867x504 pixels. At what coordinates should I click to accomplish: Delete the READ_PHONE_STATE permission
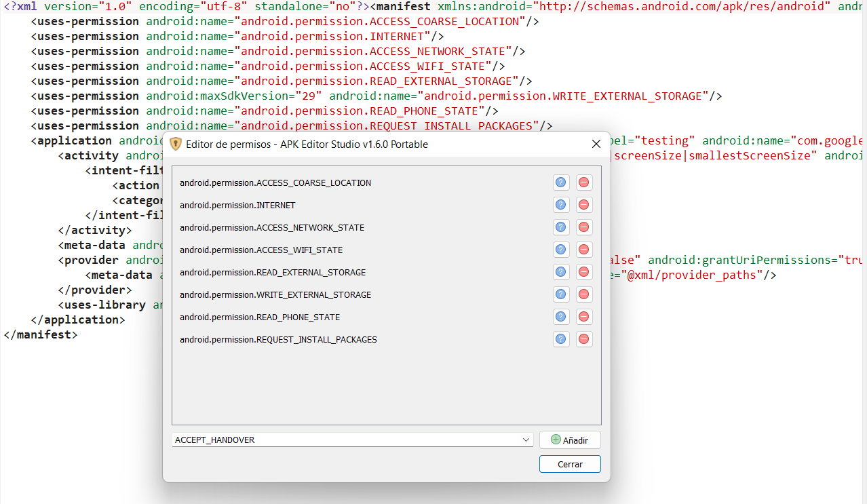tap(583, 317)
